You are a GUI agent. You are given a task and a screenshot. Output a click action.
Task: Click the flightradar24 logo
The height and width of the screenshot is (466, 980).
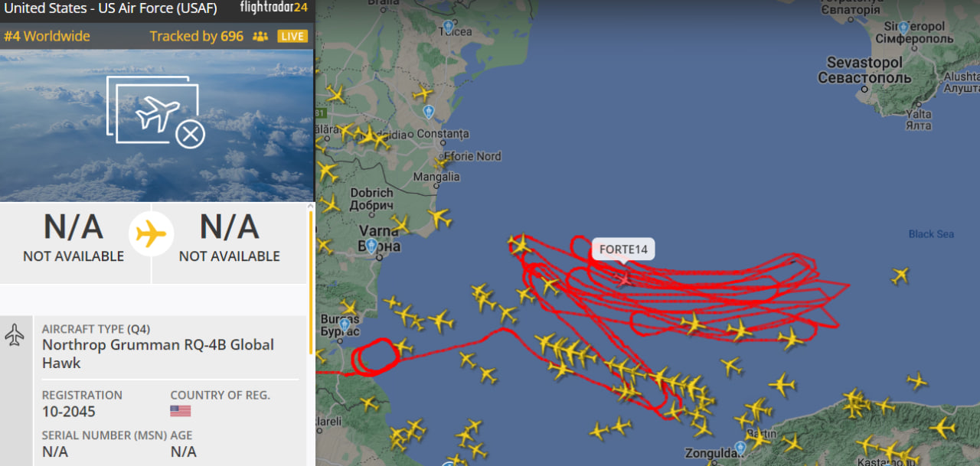pyautogui.click(x=274, y=8)
